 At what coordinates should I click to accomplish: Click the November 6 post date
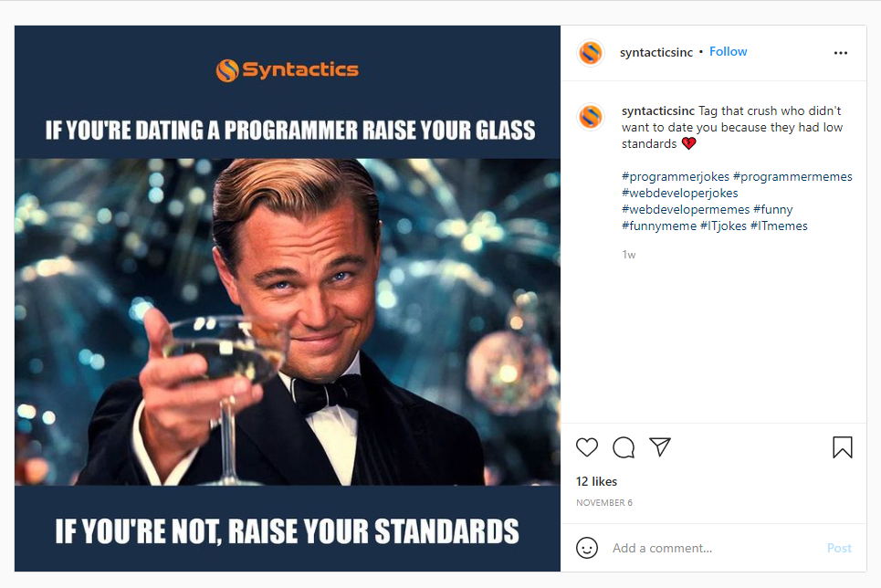click(x=604, y=502)
